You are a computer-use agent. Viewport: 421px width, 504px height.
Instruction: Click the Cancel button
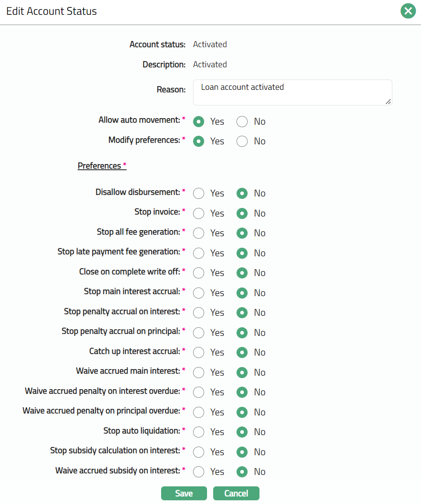(x=236, y=493)
